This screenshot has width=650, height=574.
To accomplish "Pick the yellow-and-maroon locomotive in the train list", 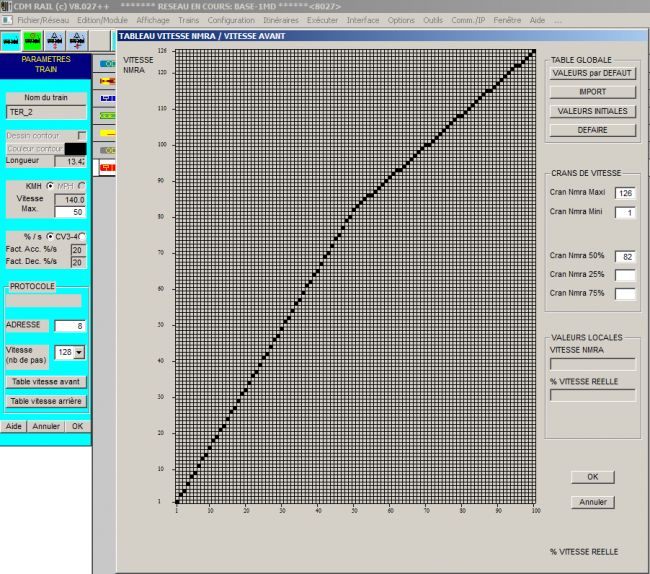I will click(107, 81).
